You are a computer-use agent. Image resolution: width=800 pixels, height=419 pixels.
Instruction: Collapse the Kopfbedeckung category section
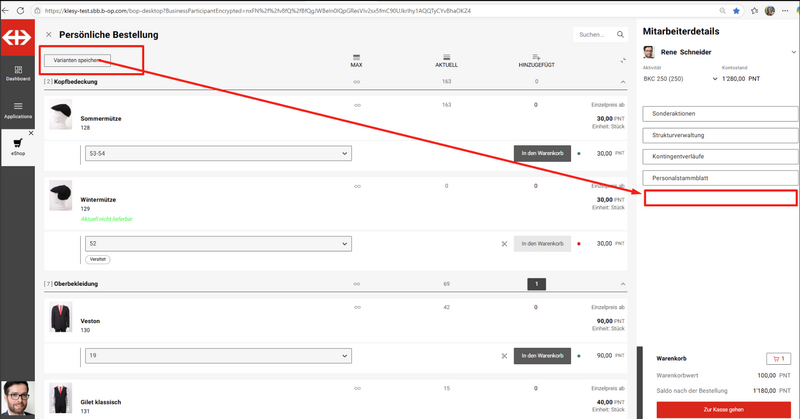click(x=622, y=81)
